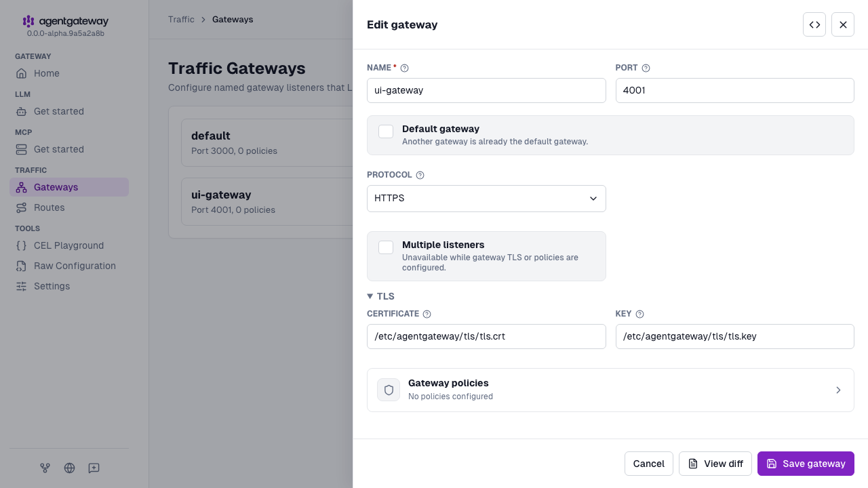Click the Home house icon in sidebar
This screenshot has height=488, width=868.
(22, 73)
